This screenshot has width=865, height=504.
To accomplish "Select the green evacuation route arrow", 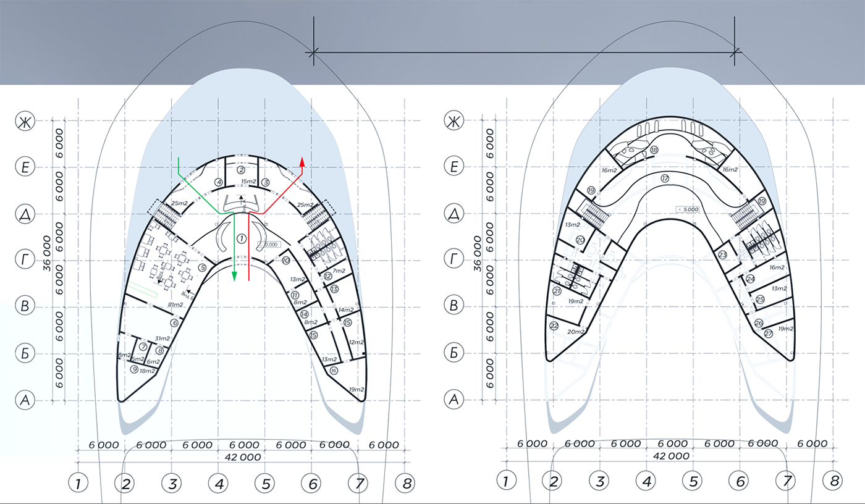I will (x=234, y=275).
